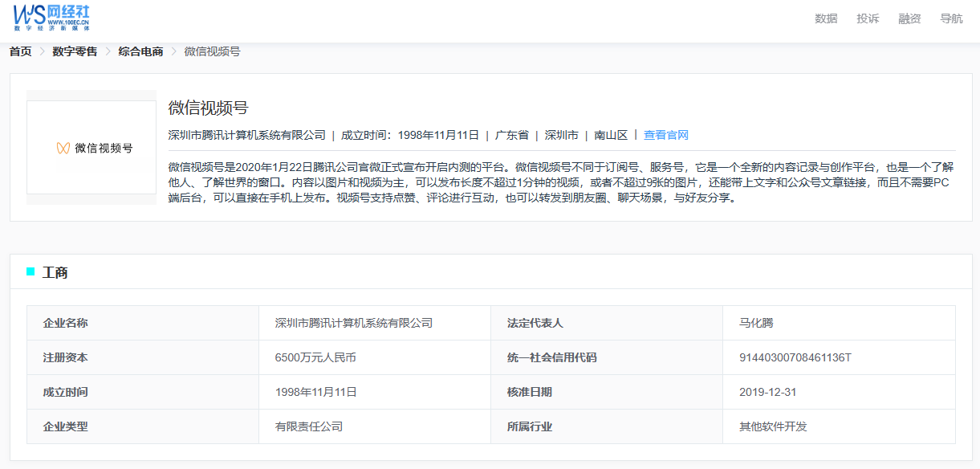Viewport: 980px width, 469px height.
Task: Click the cyan square beside 工商
Action: pos(30,272)
